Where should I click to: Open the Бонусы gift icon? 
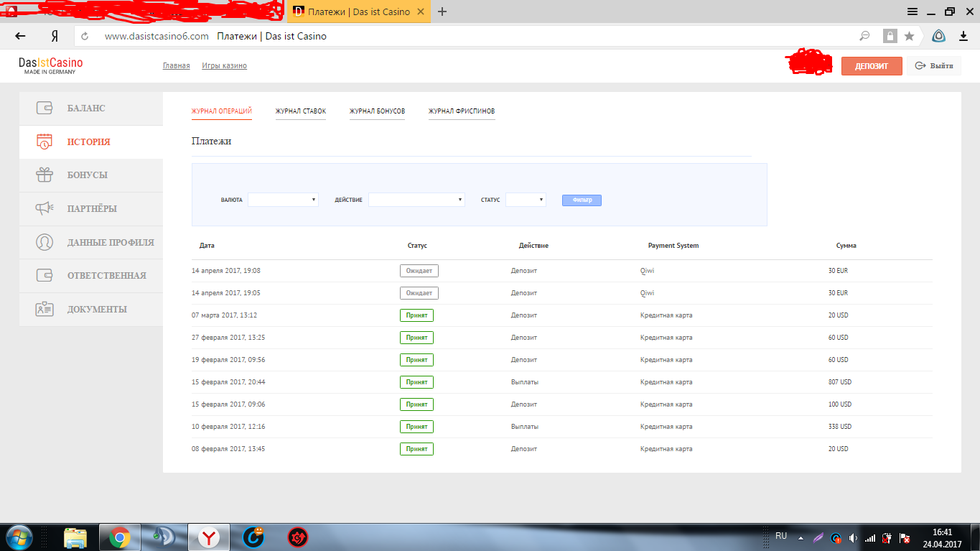click(45, 175)
